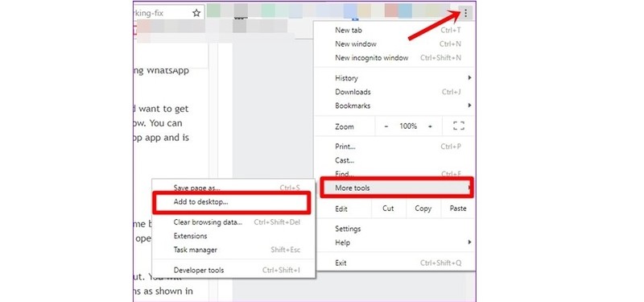
Task: Enter fullscreen using the zoom row icon
Action: pos(458,126)
